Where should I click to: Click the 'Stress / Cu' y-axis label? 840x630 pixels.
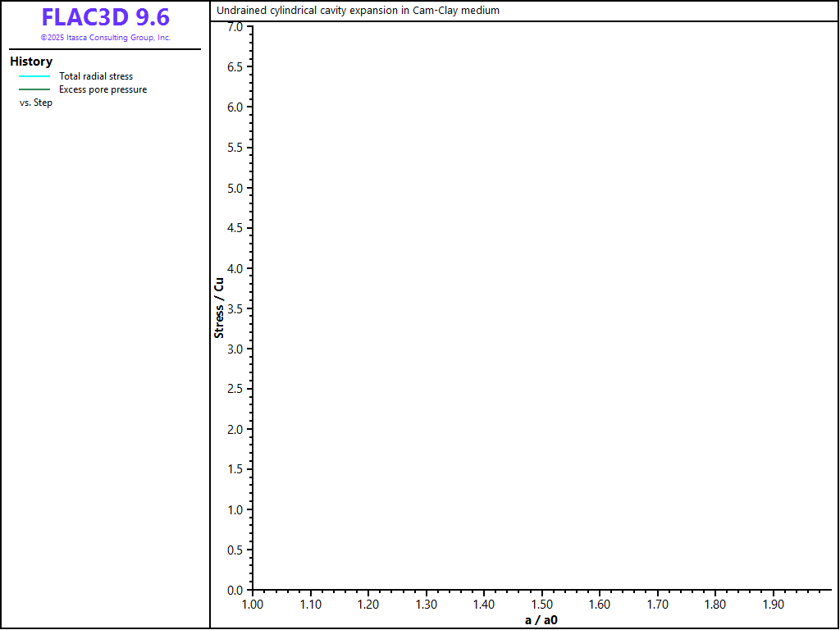(219, 308)
